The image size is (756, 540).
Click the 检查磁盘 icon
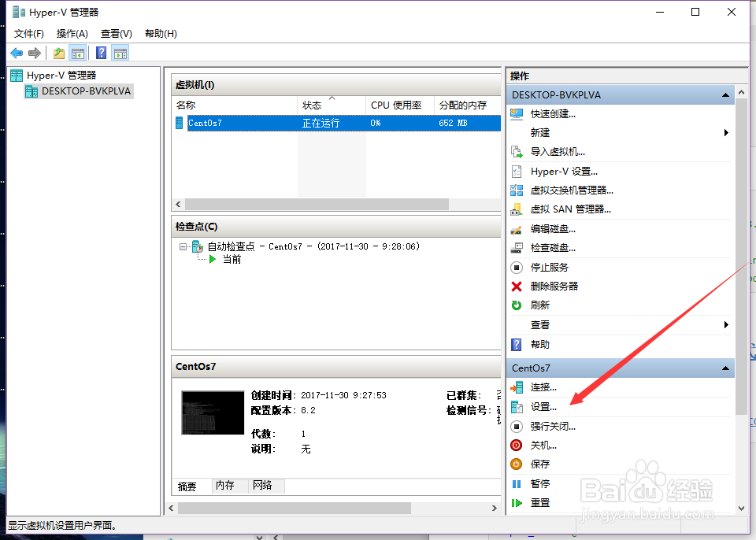[517, 248]
